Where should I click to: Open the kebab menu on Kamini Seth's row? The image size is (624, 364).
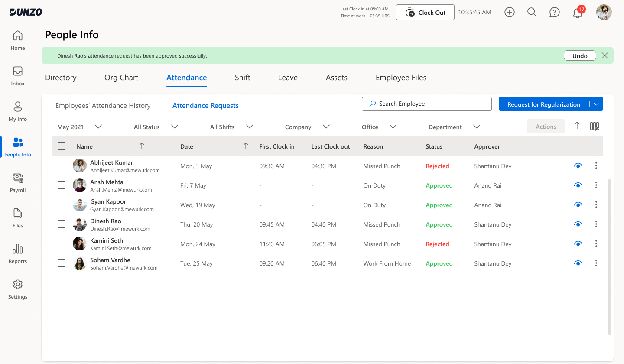(x=596, y=244)
